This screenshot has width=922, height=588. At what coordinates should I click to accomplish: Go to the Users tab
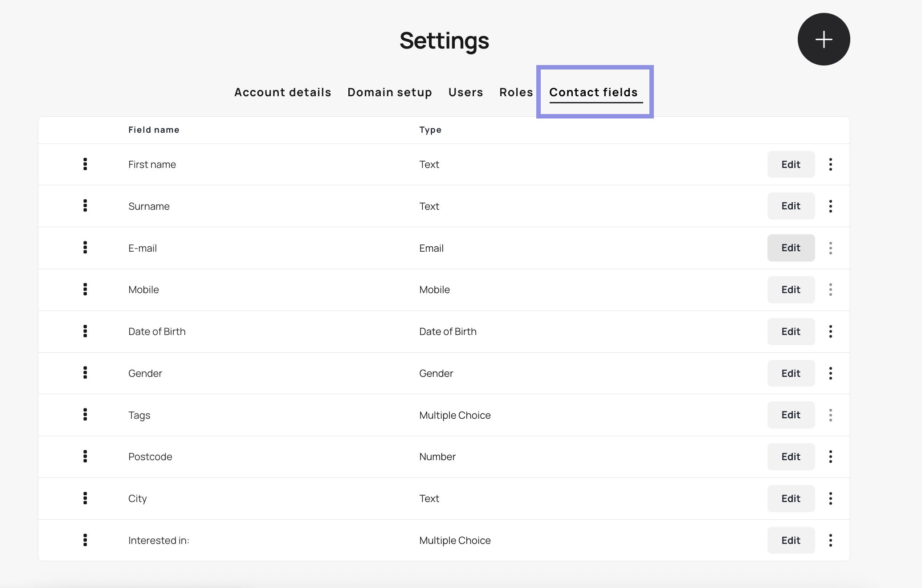465,92
